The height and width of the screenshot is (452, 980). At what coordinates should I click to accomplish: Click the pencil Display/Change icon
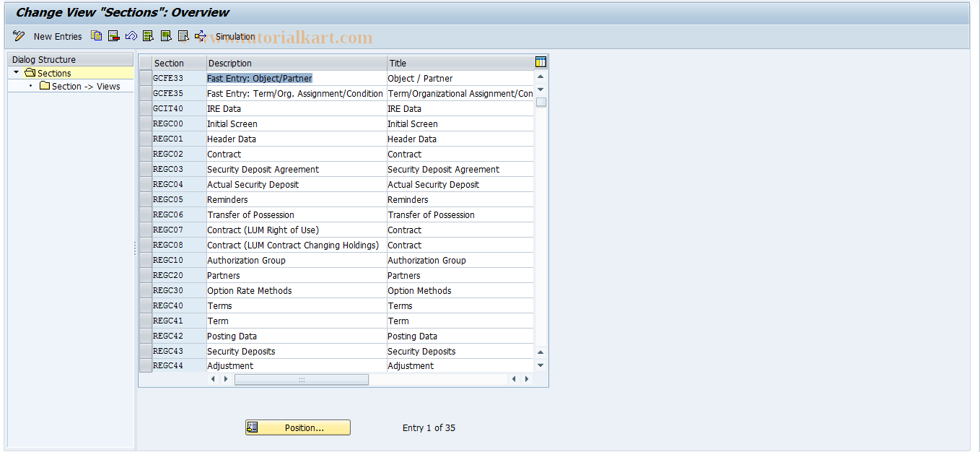click(x=19, y=35)
